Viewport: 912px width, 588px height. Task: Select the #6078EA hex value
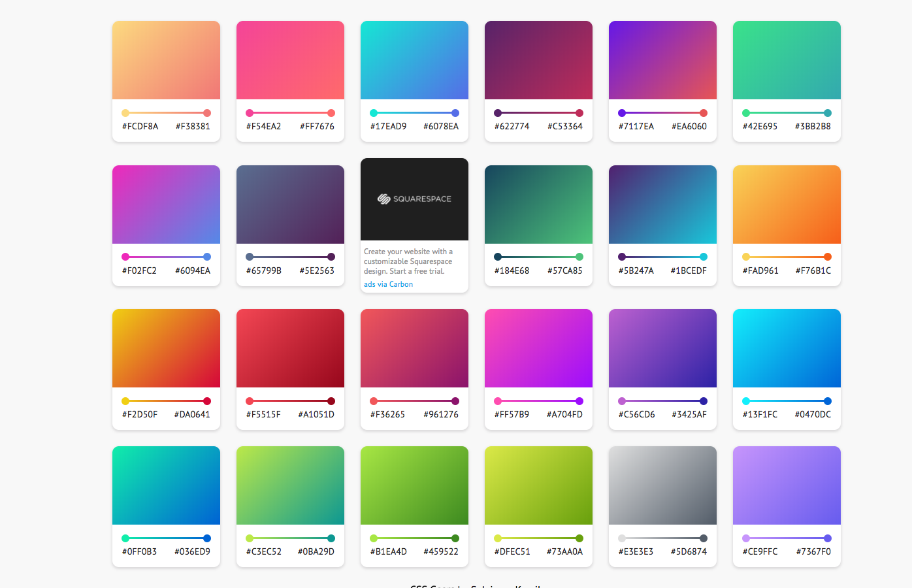[x=441, y=126]
